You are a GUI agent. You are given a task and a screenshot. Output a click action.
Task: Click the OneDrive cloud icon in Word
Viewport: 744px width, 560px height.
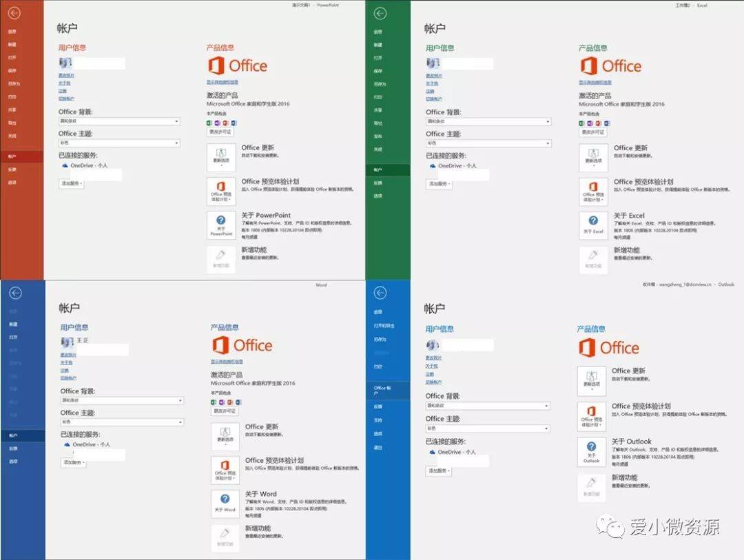[67, 445]
